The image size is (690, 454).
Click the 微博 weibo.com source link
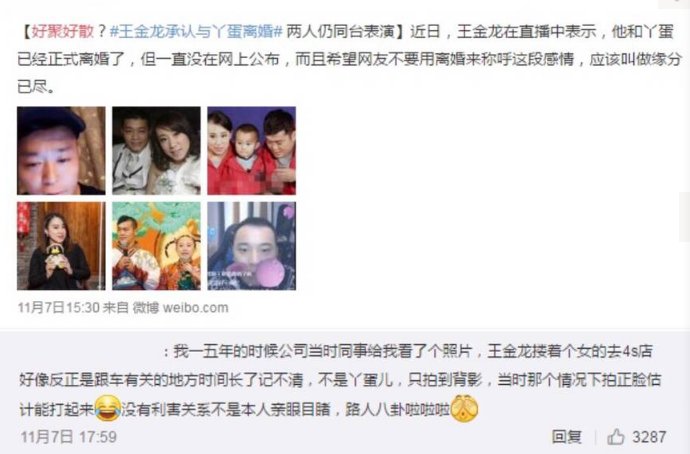[180, 308]
